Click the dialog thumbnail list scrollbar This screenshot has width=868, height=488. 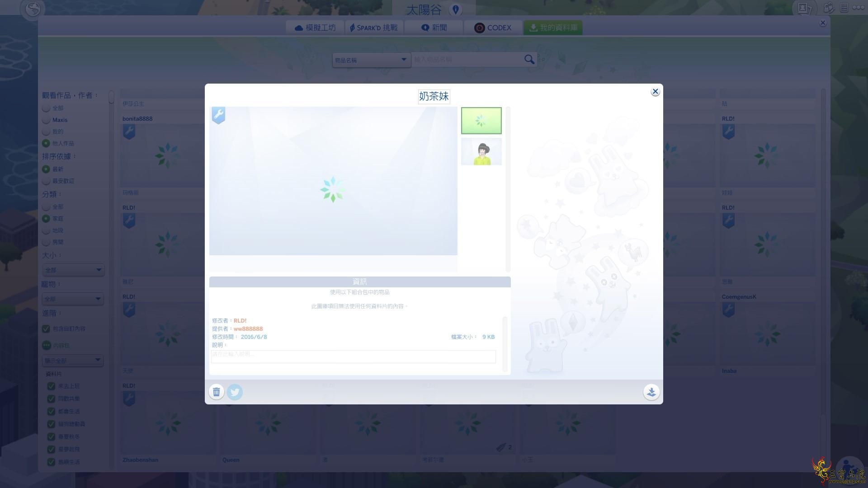click(508, 189)
